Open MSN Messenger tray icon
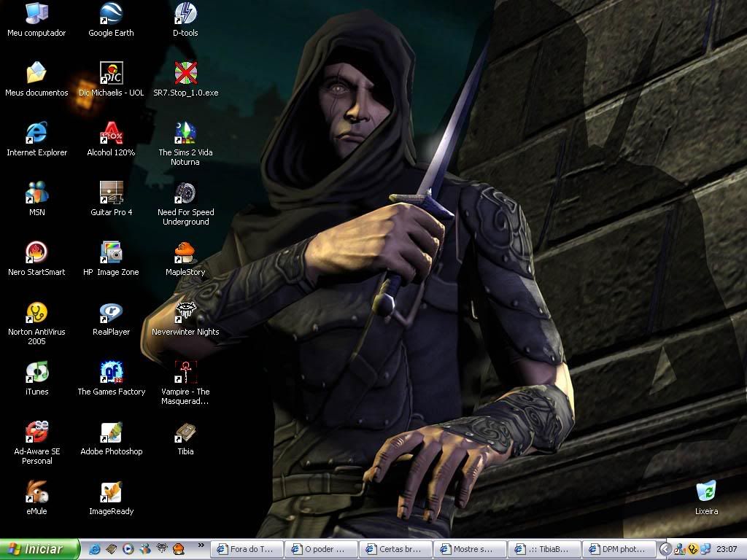747x560 pixels. (x=680, y=550)
